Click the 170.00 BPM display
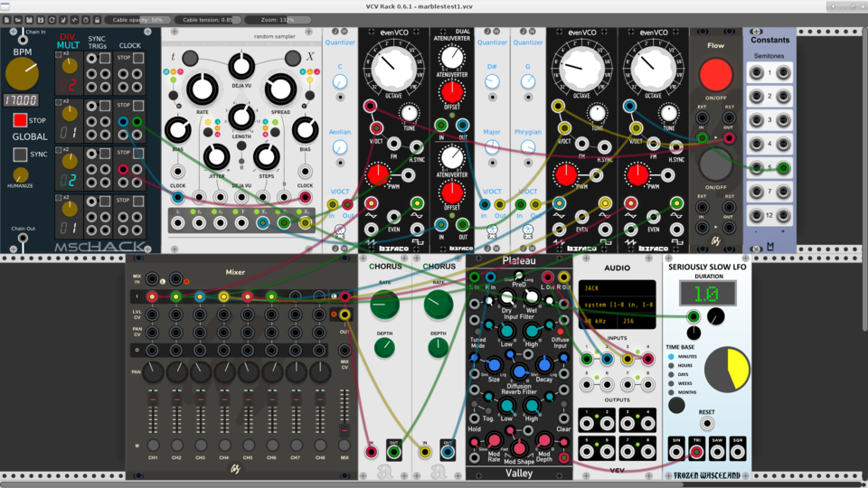The width and height of the screenshot is (868, 488). tap(21, 100)
